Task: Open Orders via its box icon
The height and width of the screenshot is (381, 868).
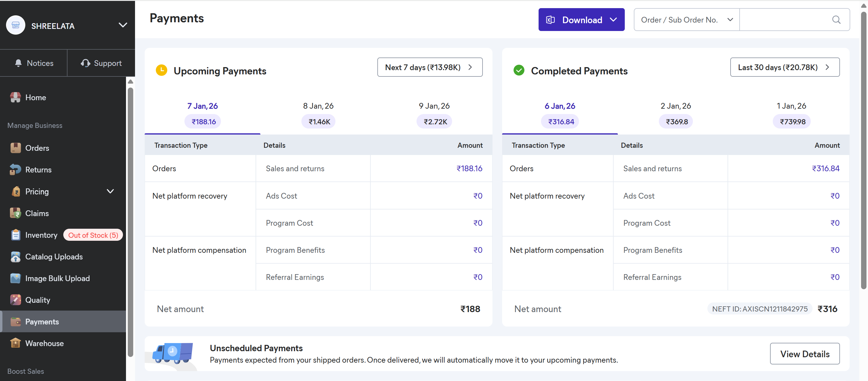Action: click(15, 148)
